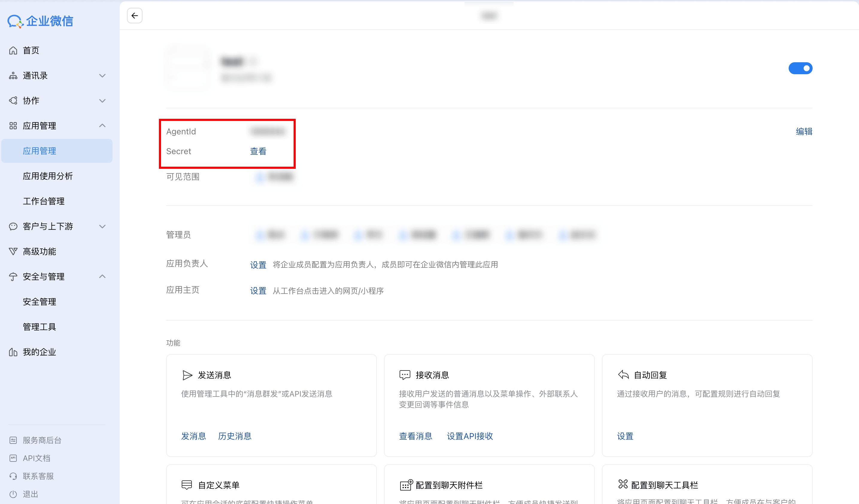Click the first blurred 管理员 entry

point(270,235)
